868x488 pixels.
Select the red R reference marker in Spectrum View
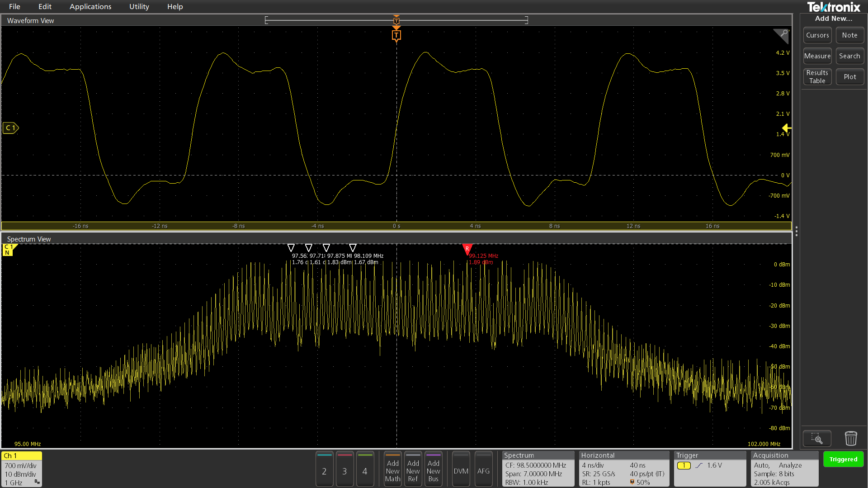coord(467,249)
